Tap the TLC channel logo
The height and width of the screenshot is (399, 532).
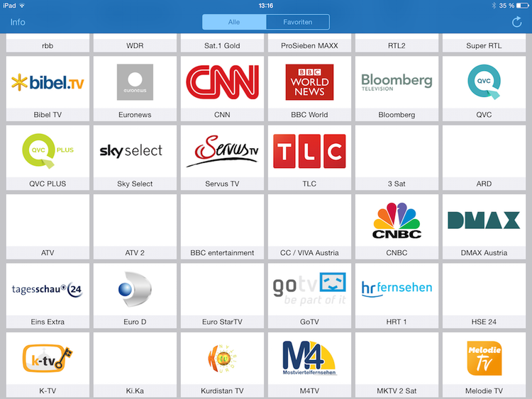309,151
